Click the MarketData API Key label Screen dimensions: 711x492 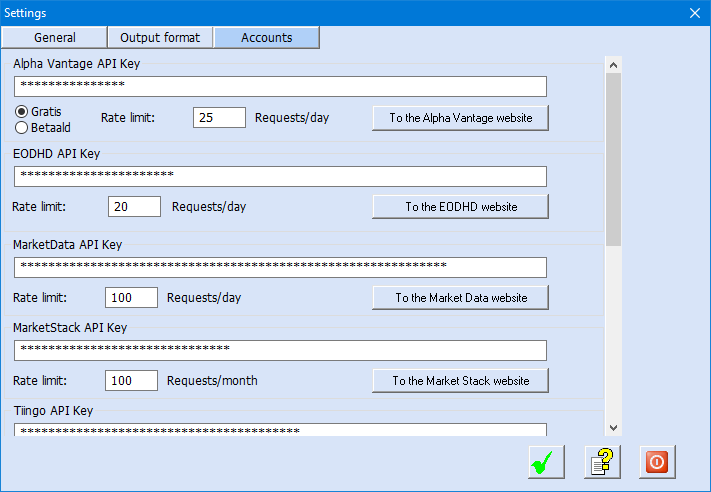pyautogui.click(x=68, y=245)
